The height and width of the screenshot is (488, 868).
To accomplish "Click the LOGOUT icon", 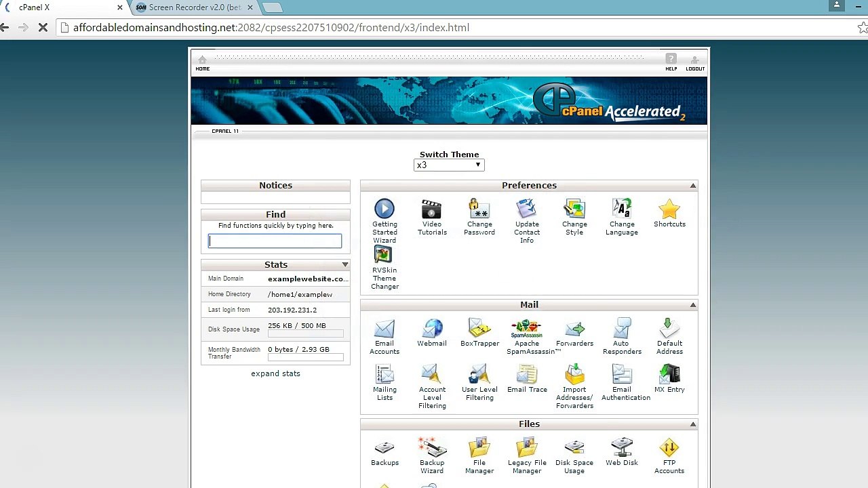I will [x=695, y=63].
